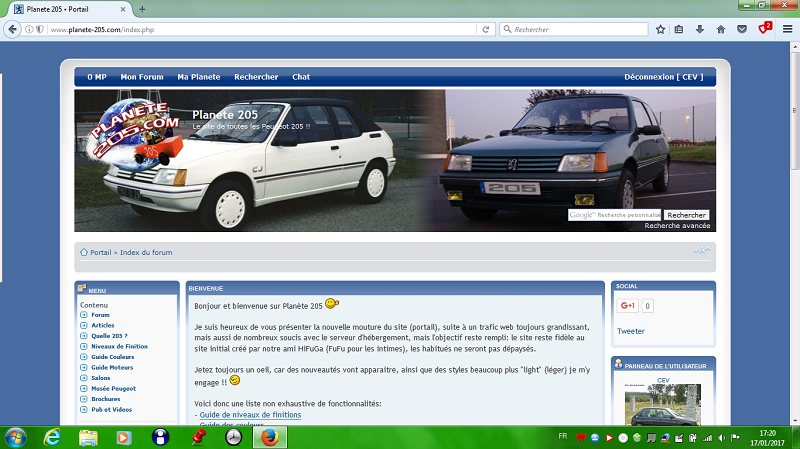Click the font size change icon

[x=702, y=251]
